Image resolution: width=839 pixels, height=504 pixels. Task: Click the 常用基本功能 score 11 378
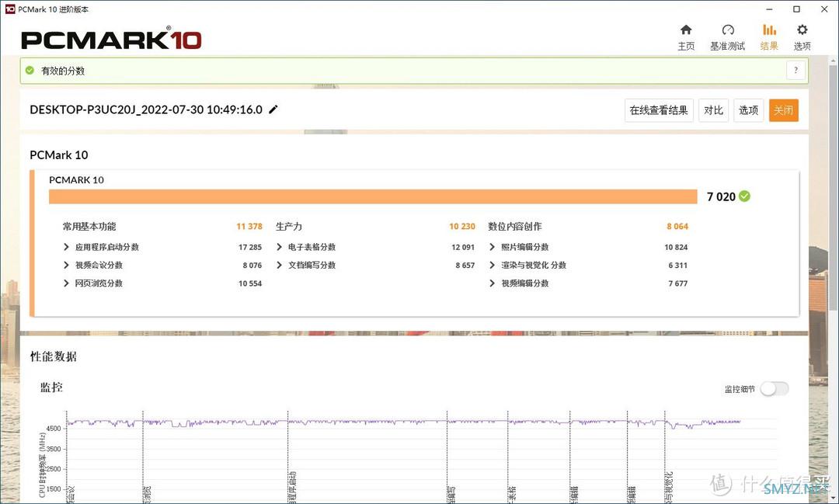249,226
